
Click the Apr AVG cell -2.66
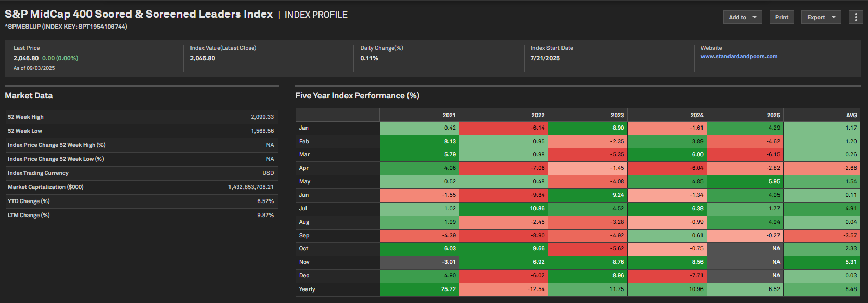(822, 168)
